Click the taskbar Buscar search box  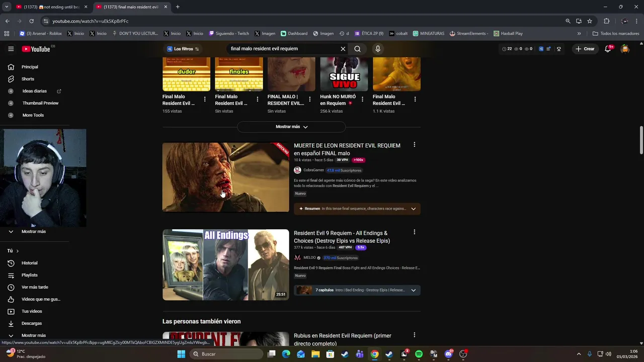227,354
